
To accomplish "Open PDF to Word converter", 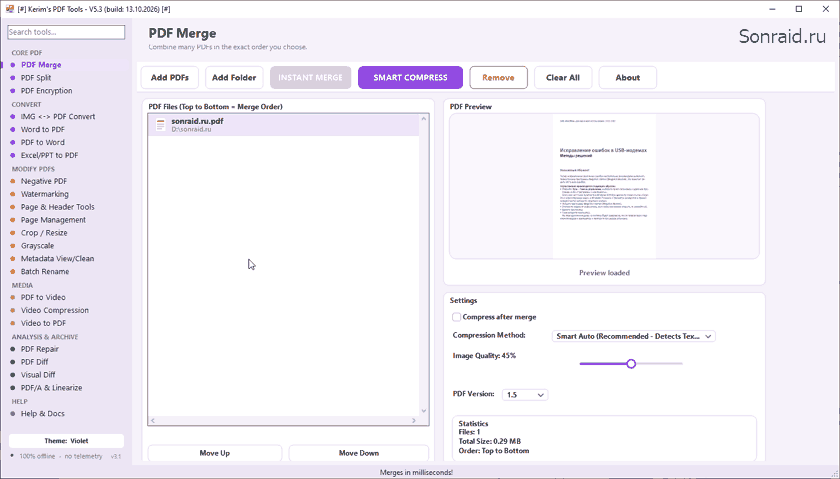I will 42,142.
